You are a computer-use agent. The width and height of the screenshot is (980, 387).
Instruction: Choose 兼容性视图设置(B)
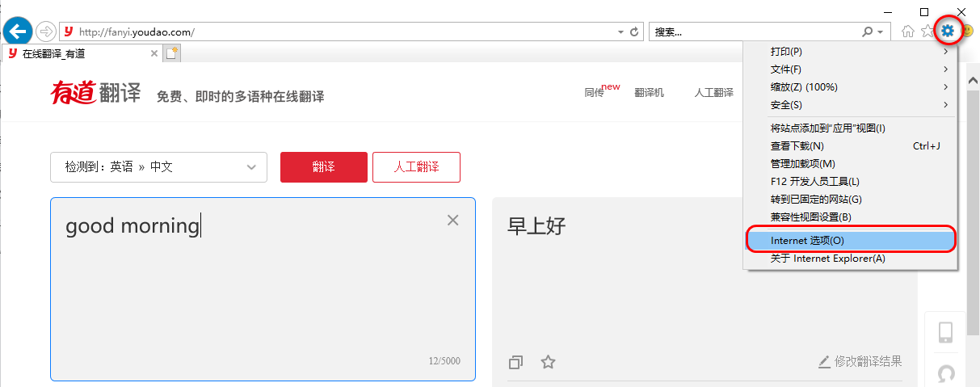pos(850,217)
